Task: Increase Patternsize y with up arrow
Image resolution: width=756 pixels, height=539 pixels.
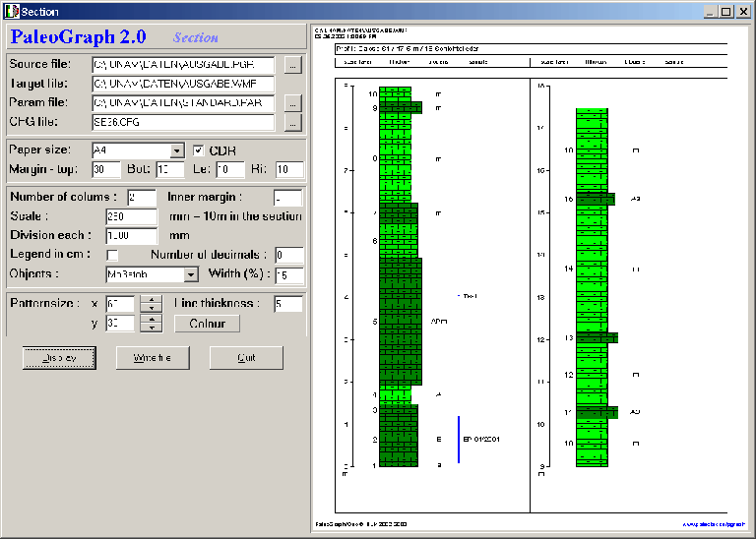Action: [151, 319]
